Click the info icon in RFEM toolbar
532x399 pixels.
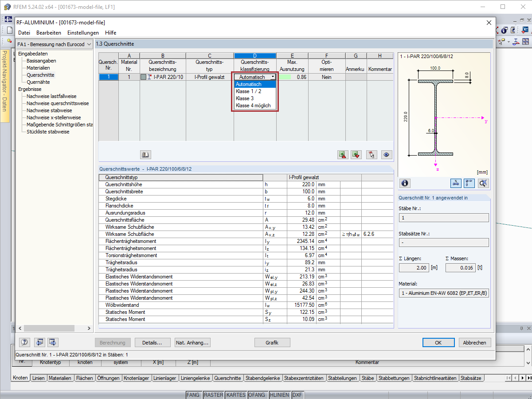click(x=505, y=30)
